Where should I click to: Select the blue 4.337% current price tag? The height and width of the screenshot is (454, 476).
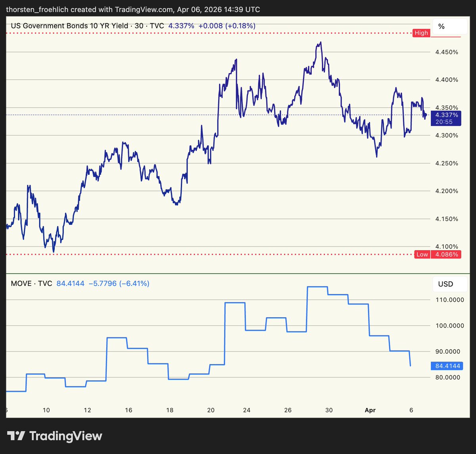click(x=447, y=115)
